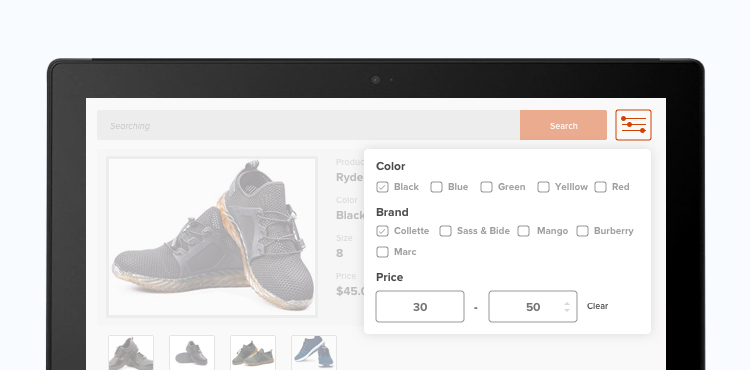Increase max price with stepper arrow
Image resolution: width=750 pixels, height=370 pixels.
click(567, 304)
